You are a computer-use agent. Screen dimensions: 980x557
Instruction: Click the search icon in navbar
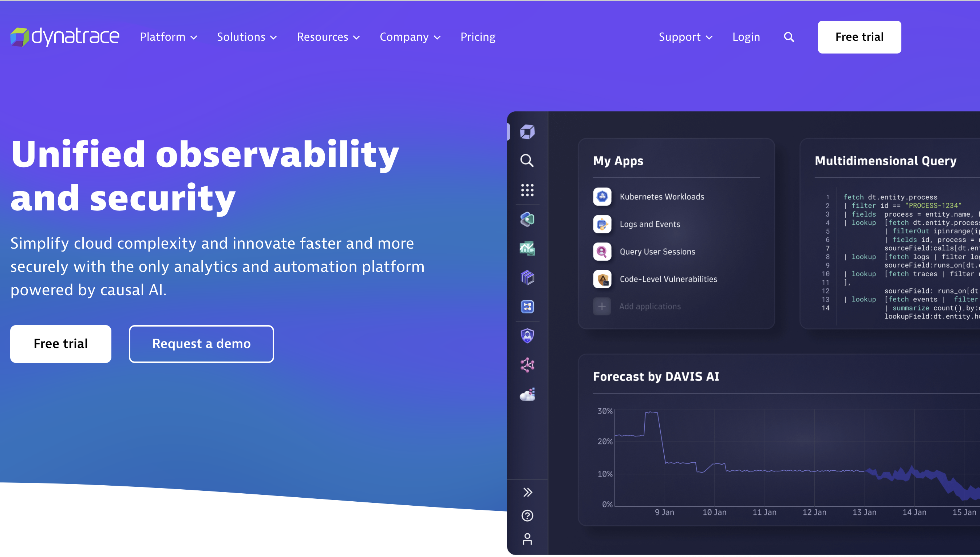[x=789, y=37]
